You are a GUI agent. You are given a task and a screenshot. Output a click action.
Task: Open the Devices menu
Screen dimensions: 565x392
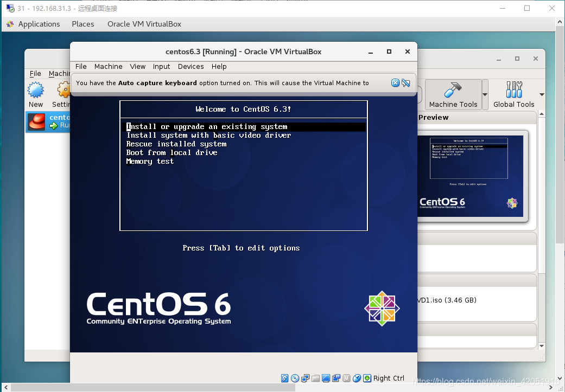point(191,66)
